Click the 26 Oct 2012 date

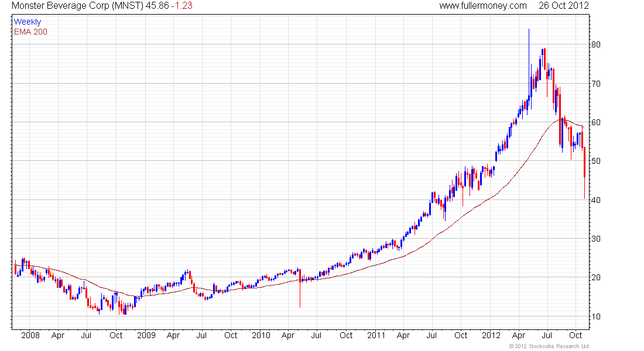pos(563,6)
